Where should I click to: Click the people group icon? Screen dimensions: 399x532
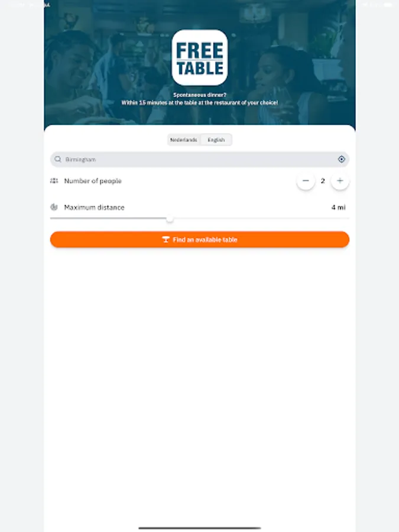(x=54, y=181)
